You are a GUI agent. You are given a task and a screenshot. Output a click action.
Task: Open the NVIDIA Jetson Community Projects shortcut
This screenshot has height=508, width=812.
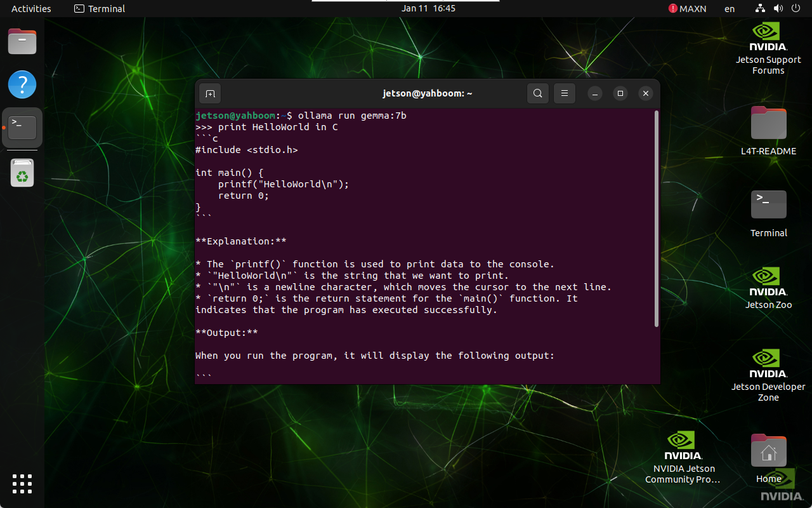(x=683, y=457)
